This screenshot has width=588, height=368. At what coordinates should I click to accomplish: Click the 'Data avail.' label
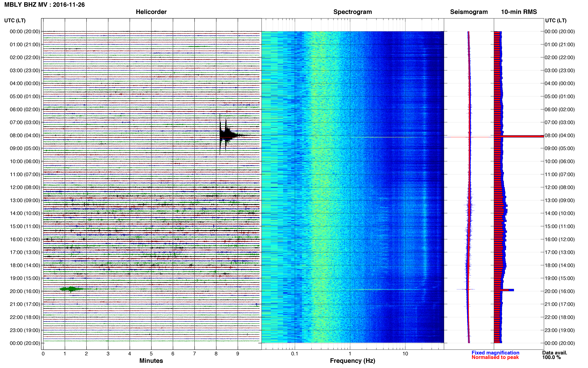click(x=555, y=353)
